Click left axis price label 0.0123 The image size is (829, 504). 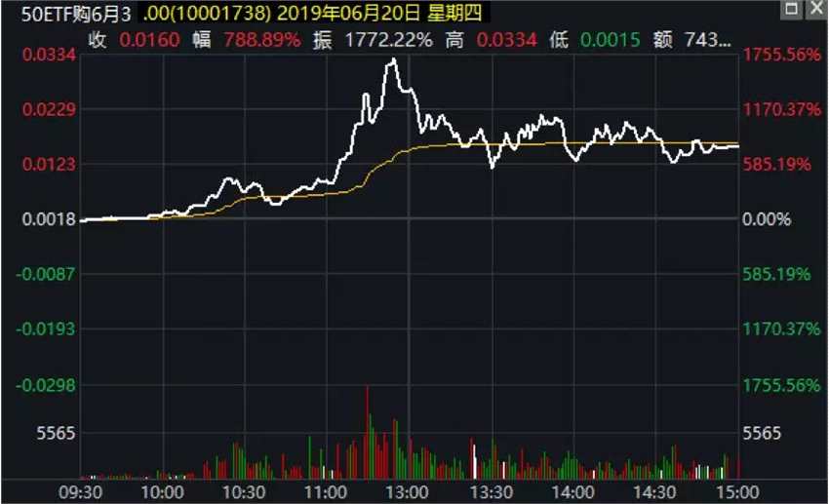point(49,165)
